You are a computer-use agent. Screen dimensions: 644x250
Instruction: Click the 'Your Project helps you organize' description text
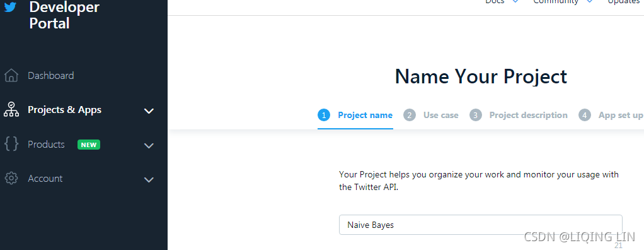click(479, 181)
